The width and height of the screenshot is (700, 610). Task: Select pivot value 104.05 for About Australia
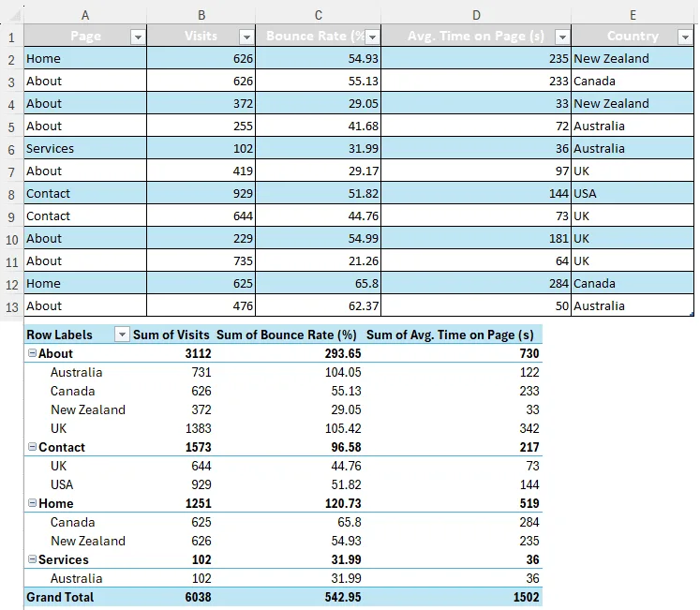(343, 372)
